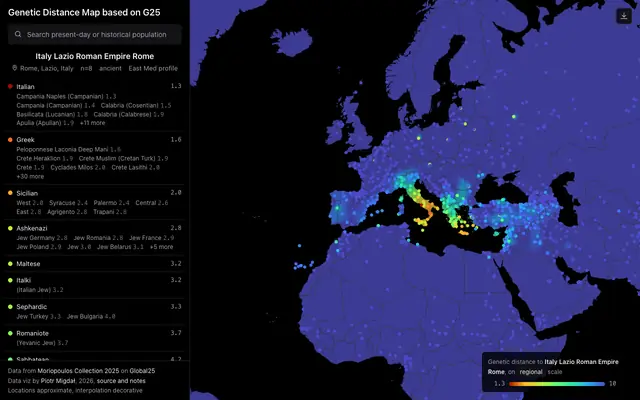Image resolution: width=640 pixels, height=400 pixels.
Task: Select the dot next to Sicilian
Action: tap(10, 193)
